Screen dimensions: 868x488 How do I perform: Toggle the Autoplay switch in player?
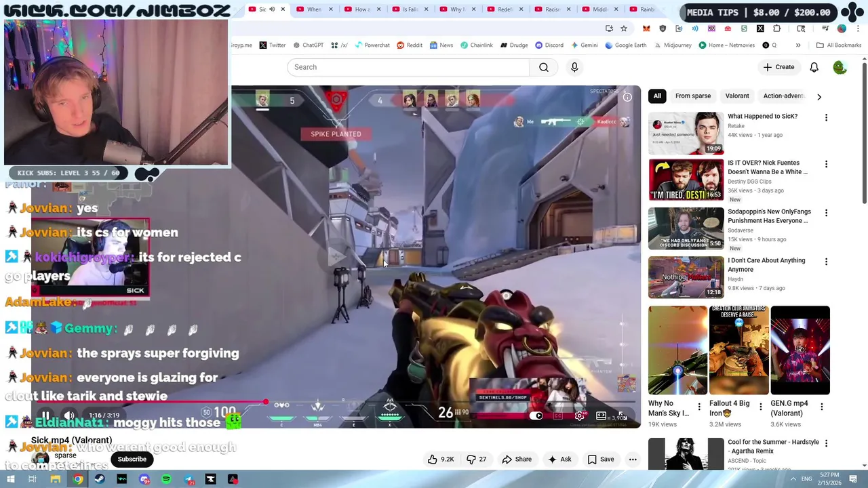[x=536, y=415]
